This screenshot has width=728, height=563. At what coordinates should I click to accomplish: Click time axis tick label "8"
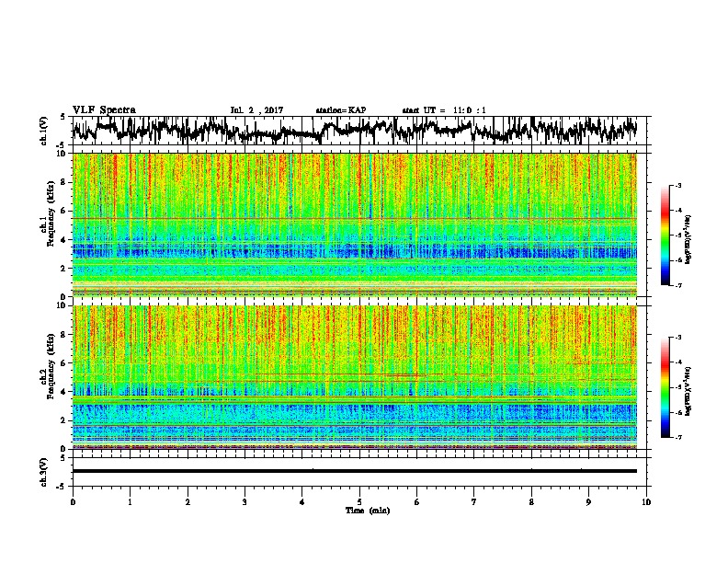click(531, 502)
